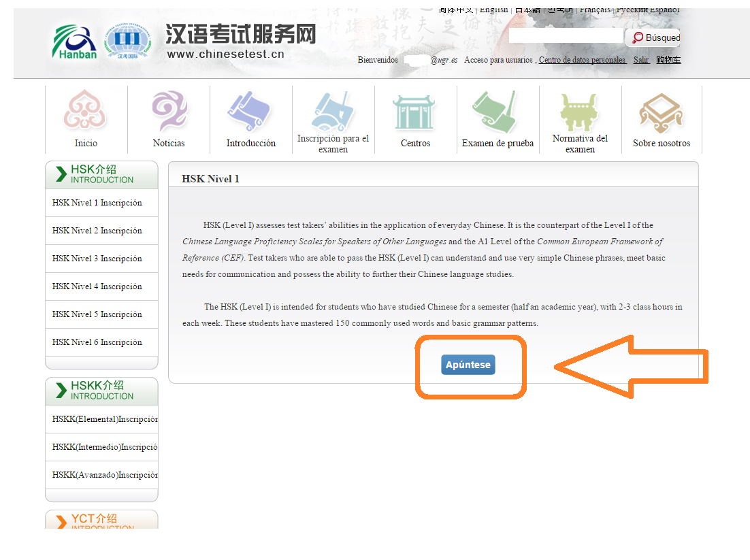Select HSK Nivel 5 Inscripción
The width and height of the screenshot is (750, 560).
point(101,314)
